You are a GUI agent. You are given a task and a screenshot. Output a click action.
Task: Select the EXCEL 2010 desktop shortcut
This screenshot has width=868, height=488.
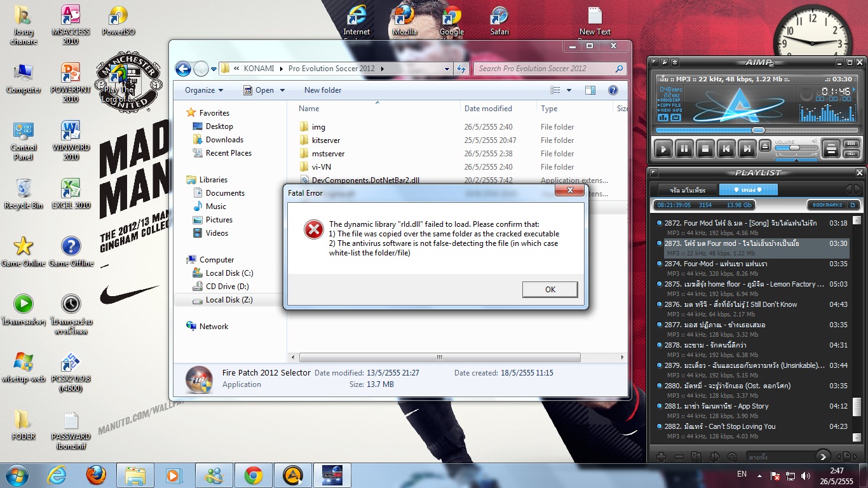pos(71,194)
